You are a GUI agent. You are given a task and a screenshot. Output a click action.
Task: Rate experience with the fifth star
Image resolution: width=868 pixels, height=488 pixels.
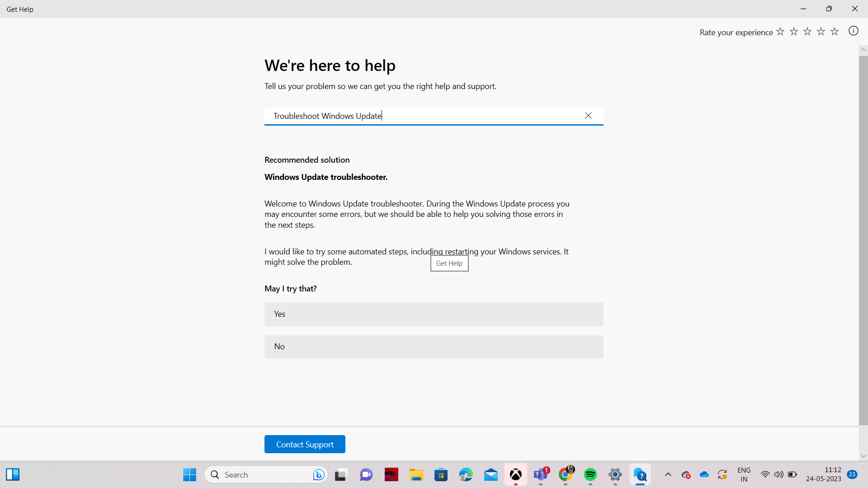click(x=835, y=32)
